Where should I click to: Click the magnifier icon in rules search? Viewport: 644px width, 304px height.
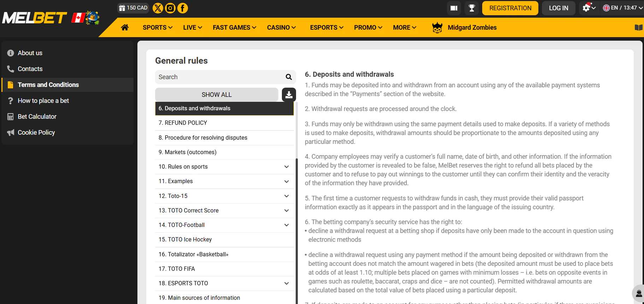(289, 77)
